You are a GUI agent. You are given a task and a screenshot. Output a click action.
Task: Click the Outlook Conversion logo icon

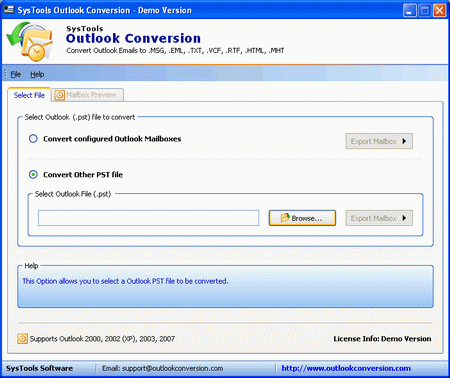pyautogui.click(x=29, y=41)
